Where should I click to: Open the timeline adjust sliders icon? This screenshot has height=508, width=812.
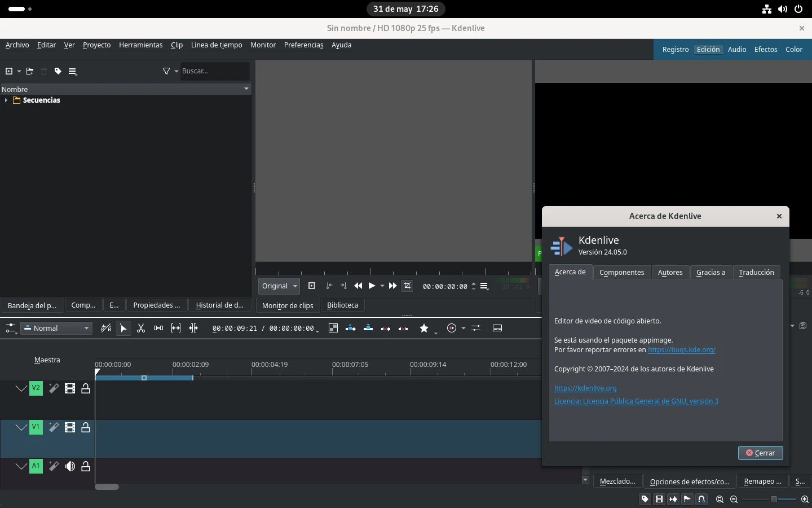(x=476, y=328)
